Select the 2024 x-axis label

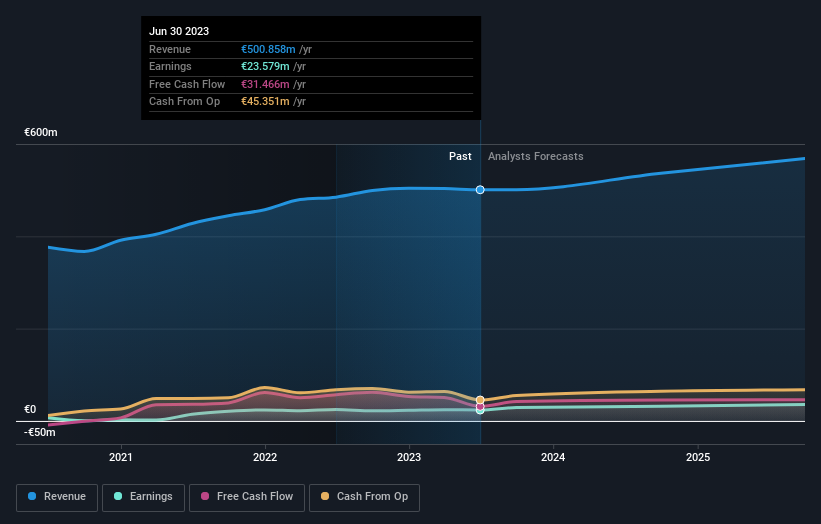(553, 457)
